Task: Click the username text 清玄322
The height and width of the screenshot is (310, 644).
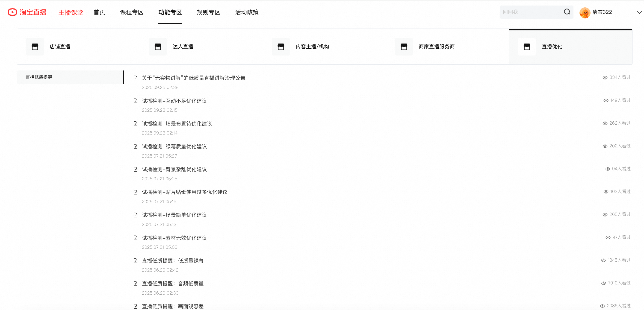Action: tap(602, 12)
